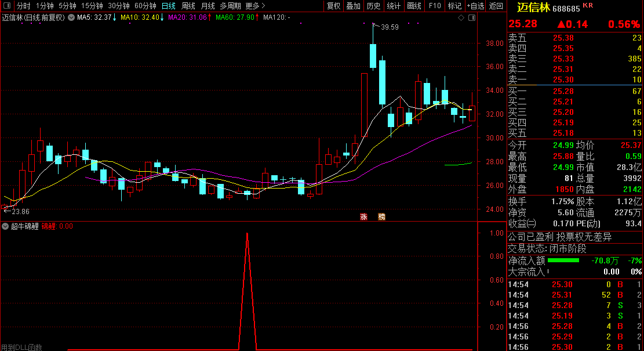
Task: Add stock via +自选 button
Action: click(x=475, y=6)
